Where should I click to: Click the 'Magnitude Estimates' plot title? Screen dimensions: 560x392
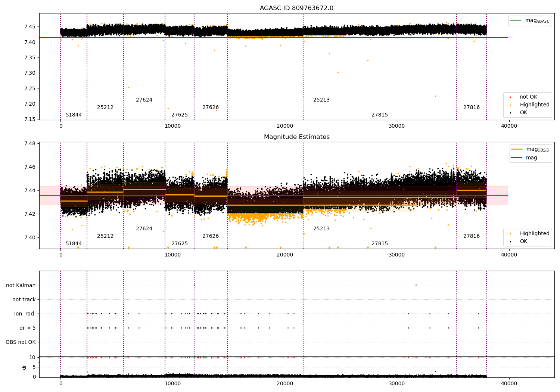[x=297, y=137]
